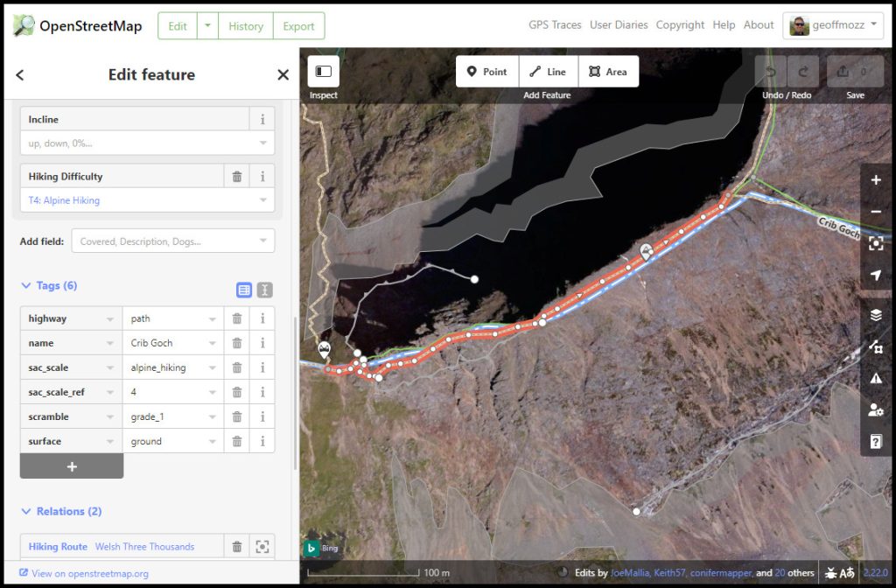This screenshot has height=588, width=896.
Task: Show info for the Incline field
Action: click(x=262, y=119)
